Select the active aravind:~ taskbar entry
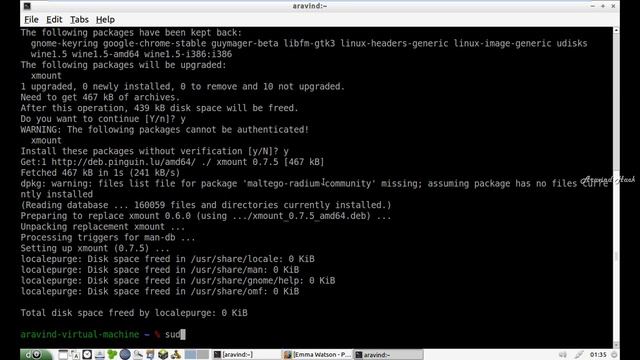 tap(388, 354)
